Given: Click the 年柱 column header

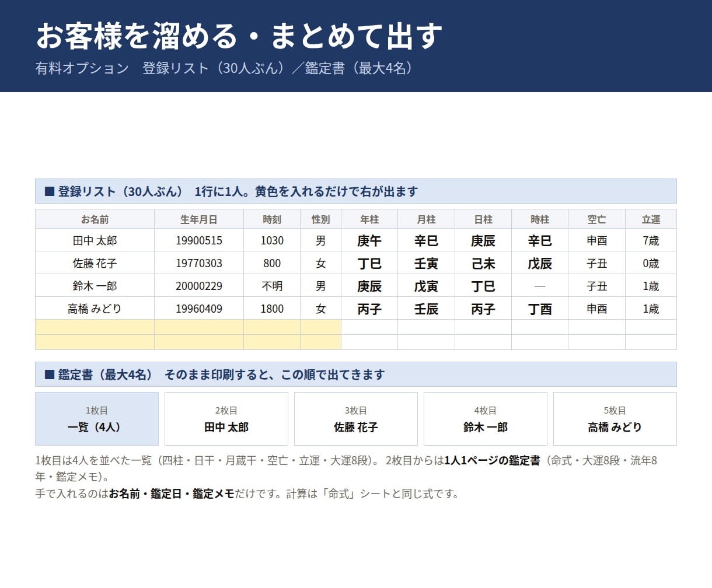Looking at the screenshot, I should 369,219.
